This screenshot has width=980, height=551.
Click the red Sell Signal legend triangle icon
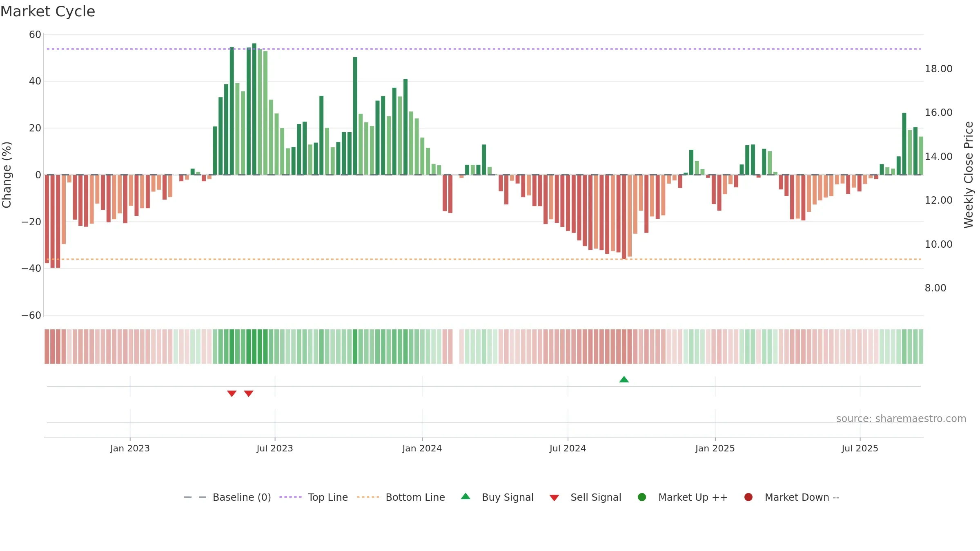point(554,498)
